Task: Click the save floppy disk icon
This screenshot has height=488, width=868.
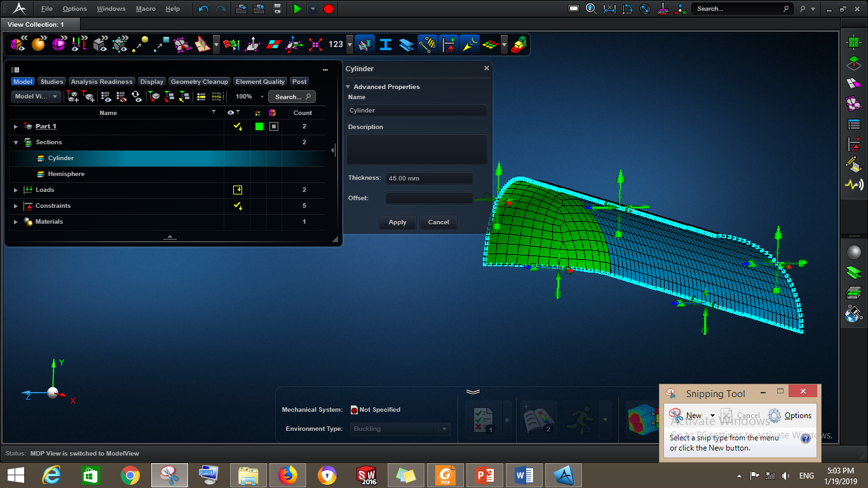Action: (277, 9)
